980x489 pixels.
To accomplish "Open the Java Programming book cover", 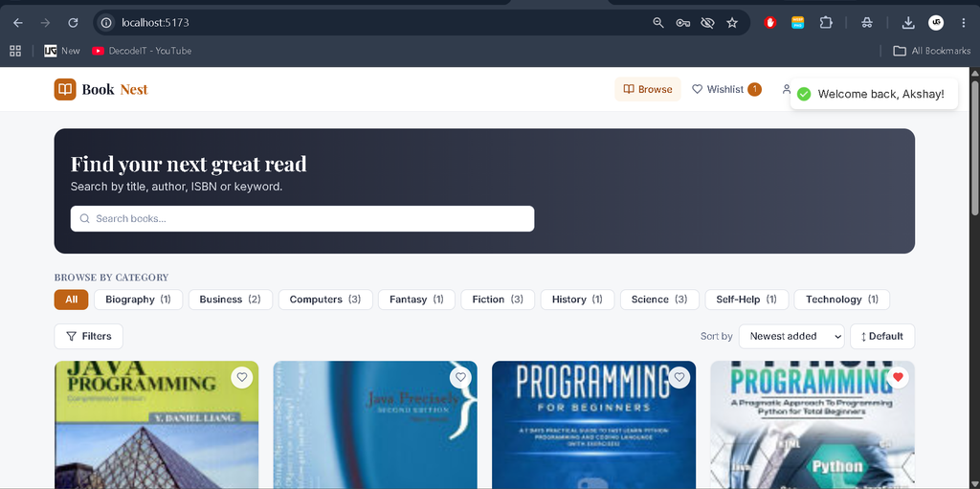I will [x=156, y=425].
